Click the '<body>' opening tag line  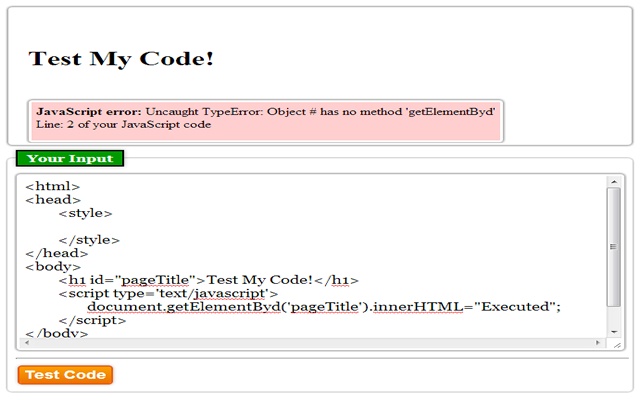pyautogui.click(x=53, y=267)
